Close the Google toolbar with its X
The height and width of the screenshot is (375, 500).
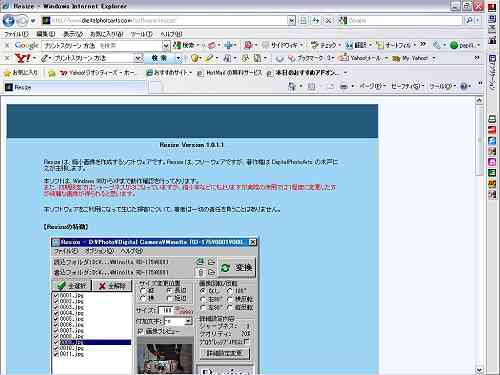point(7,45)
